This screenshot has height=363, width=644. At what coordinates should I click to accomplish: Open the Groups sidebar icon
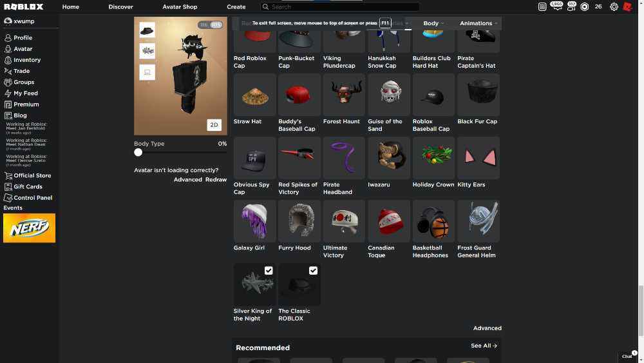8,83
